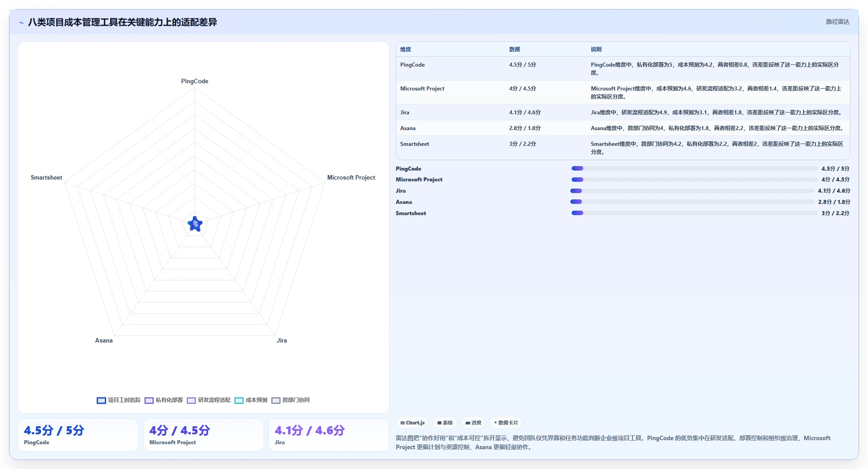Select the Asana table row name
The width and height of the screenshot is (868, 469).
(408, 128)
